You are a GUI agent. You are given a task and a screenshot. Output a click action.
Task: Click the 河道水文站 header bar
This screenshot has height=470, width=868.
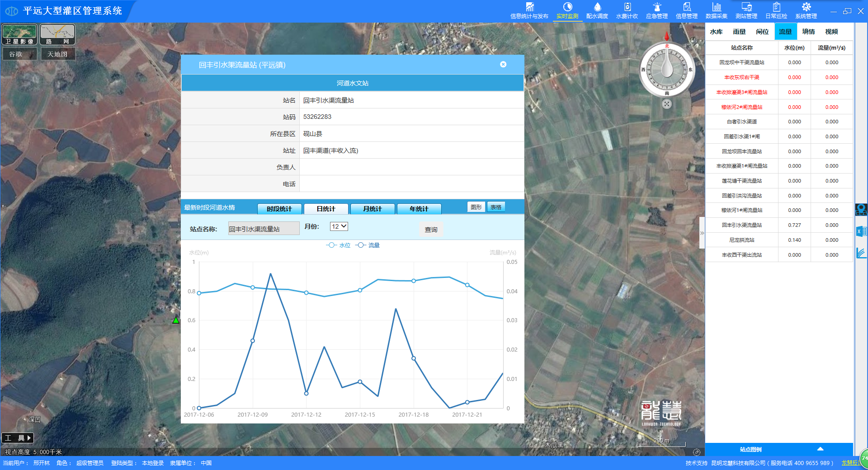tap(353, 83)
